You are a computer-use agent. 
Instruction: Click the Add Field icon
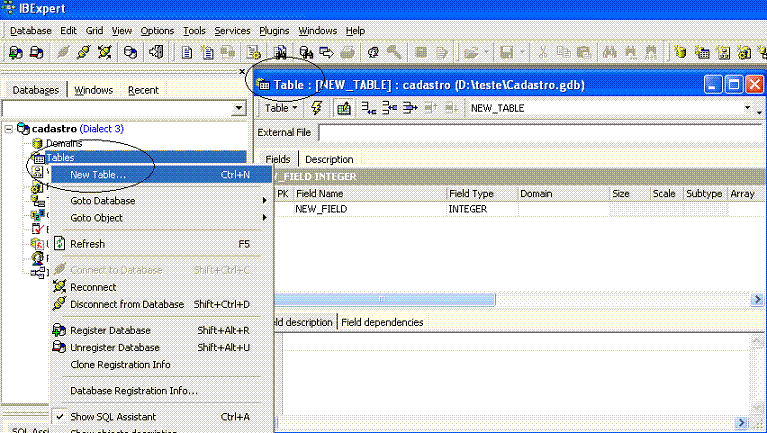coord(368,108)
